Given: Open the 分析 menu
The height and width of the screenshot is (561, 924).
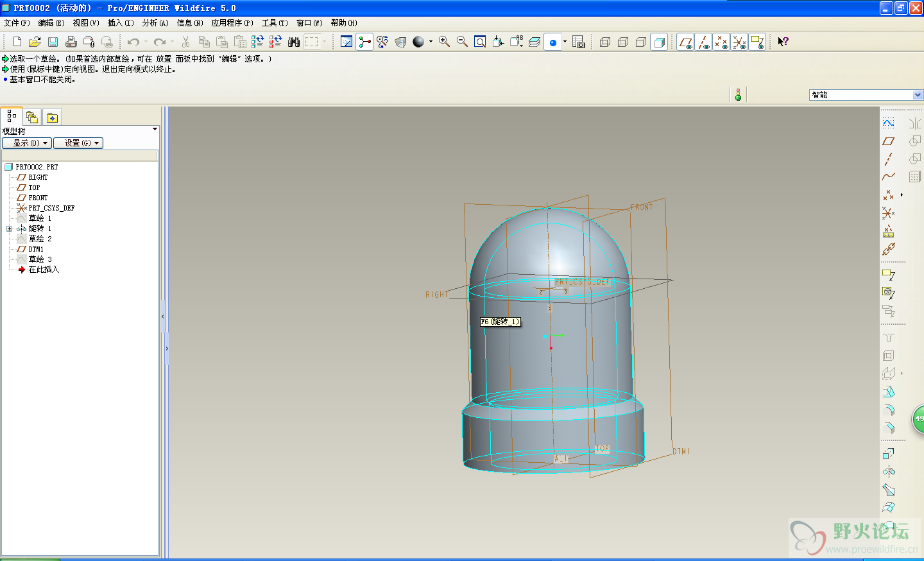Looking at the screenshot, I should [155, 23].
